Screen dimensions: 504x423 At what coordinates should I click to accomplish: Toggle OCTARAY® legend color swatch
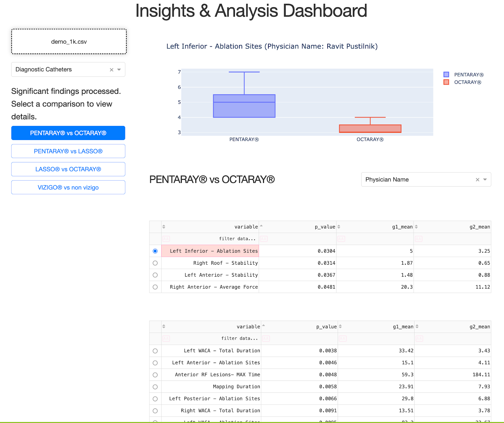[446, 82]
